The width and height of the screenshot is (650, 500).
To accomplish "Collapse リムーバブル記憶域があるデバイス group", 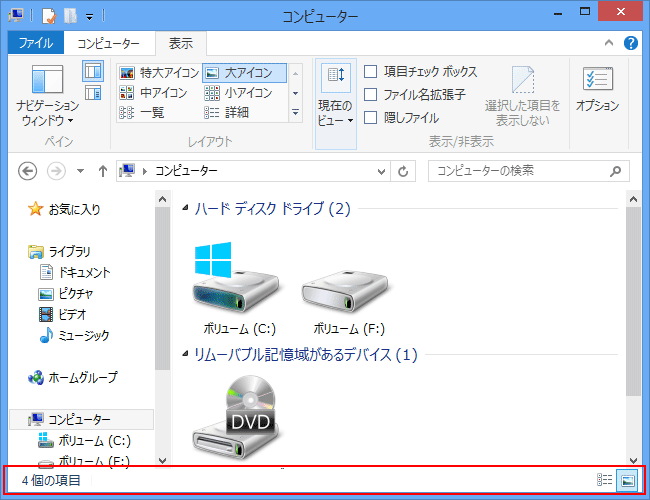I will [x=185, y=354].
